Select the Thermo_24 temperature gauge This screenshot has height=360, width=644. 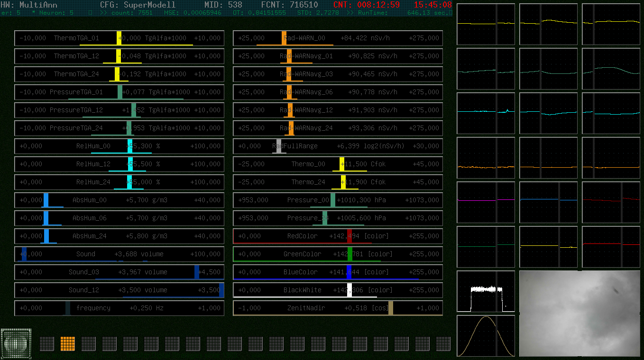(x=338, y=182)
